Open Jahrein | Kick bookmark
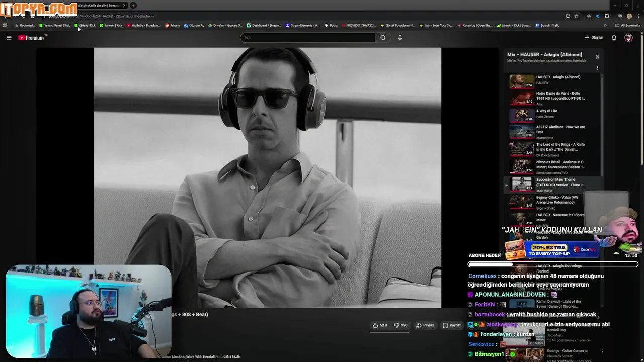This screenshot has height=362, width=644. (x=111, y=25)
